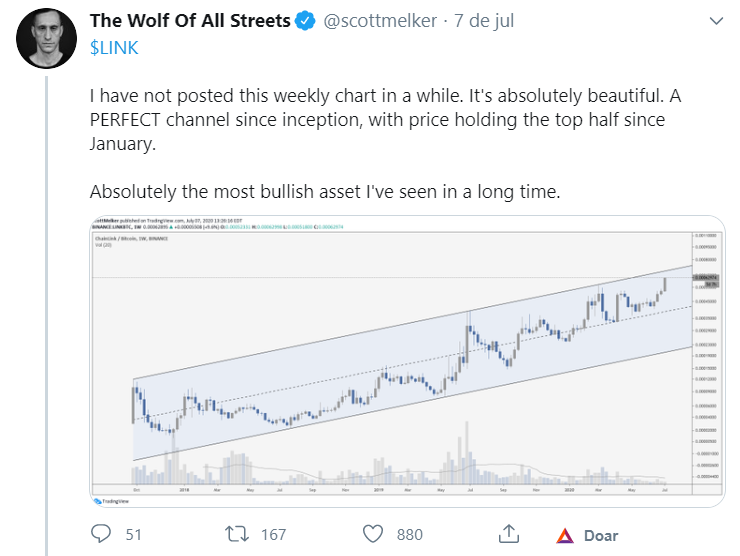Click the triangle tip icon beside Doar
The height and width of the screenshot is (556, 740).
click(564, 535)
